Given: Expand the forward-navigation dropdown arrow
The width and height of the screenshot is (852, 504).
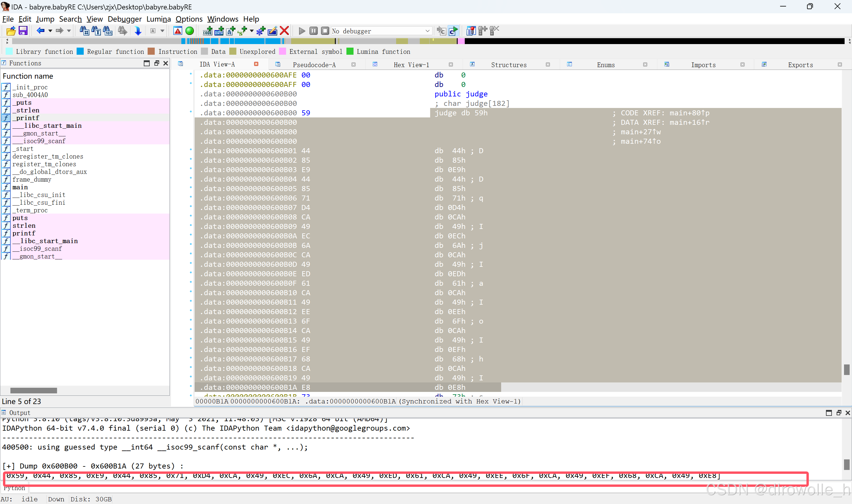Looking at the screenshot, I should [68, 31].
